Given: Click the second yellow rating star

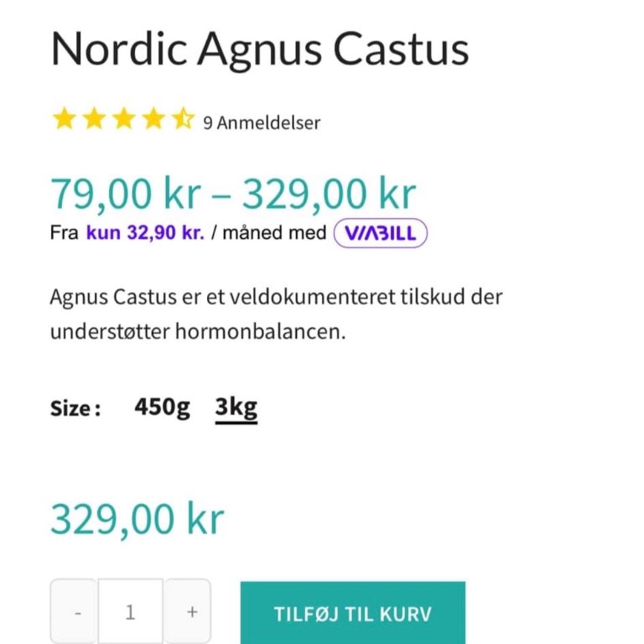Looking at the screenshot, I should (94, 119).
